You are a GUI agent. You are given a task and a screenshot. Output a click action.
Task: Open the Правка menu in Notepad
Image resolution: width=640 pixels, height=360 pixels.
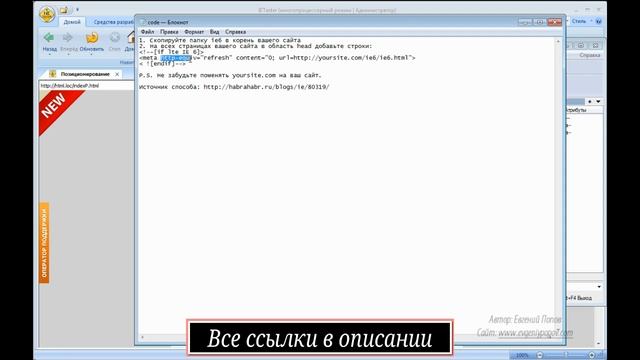(x=169, y=32)
